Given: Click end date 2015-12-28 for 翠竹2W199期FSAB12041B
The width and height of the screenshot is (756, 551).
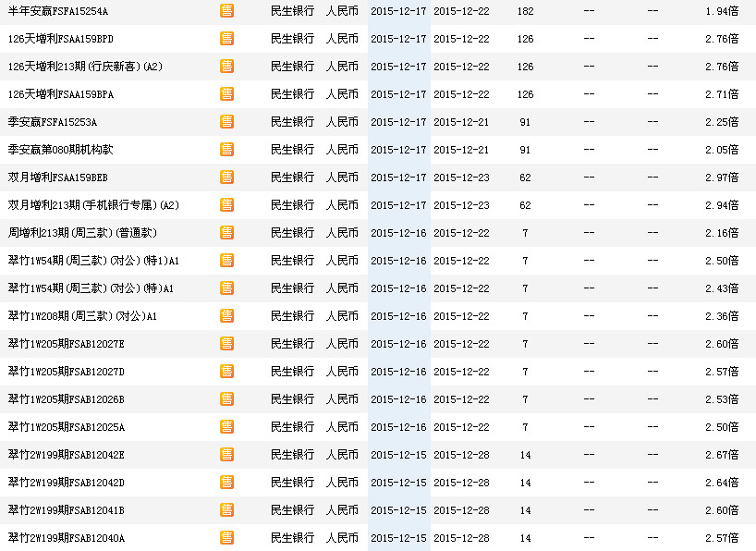Looking at the screenshot, I should (x=461, y=510).
